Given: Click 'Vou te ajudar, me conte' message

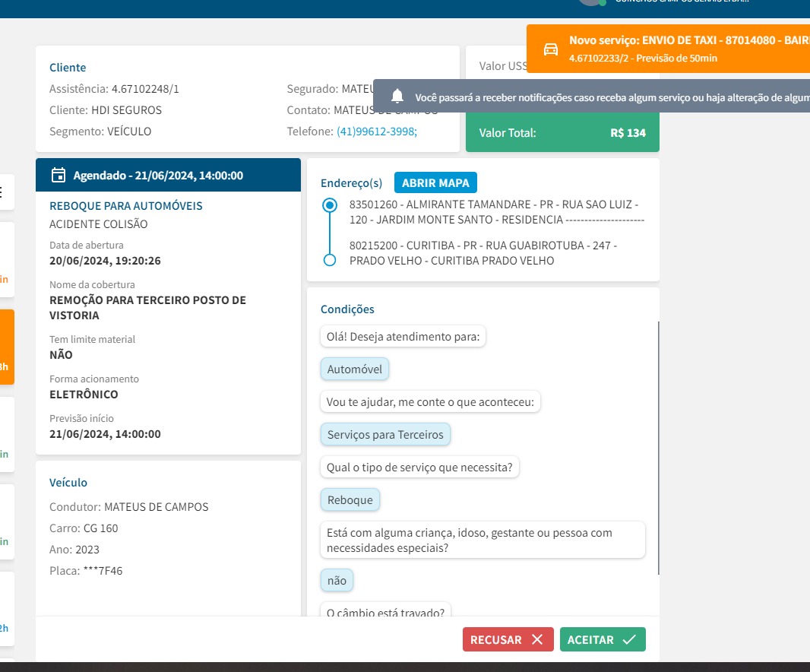Looking at the screenshot, I should [430, 401].
